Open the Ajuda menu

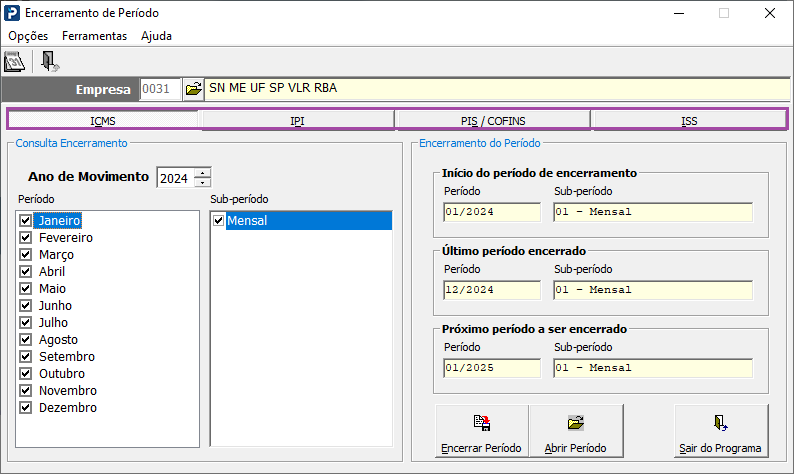(156, 36)
